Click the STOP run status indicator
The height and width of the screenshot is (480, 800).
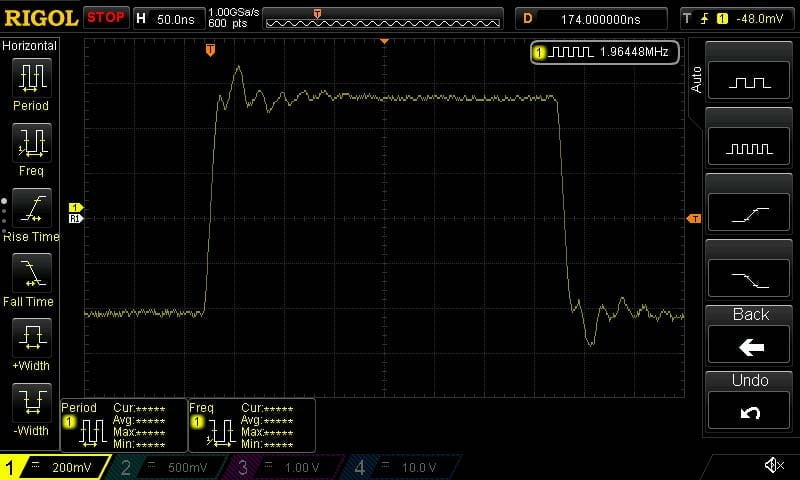(106, 18)
